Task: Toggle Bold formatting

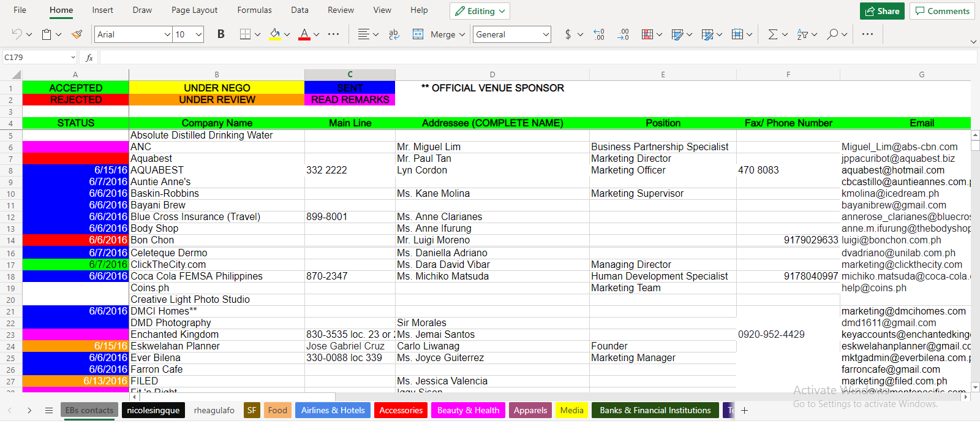Action: (x=221, y=34)
